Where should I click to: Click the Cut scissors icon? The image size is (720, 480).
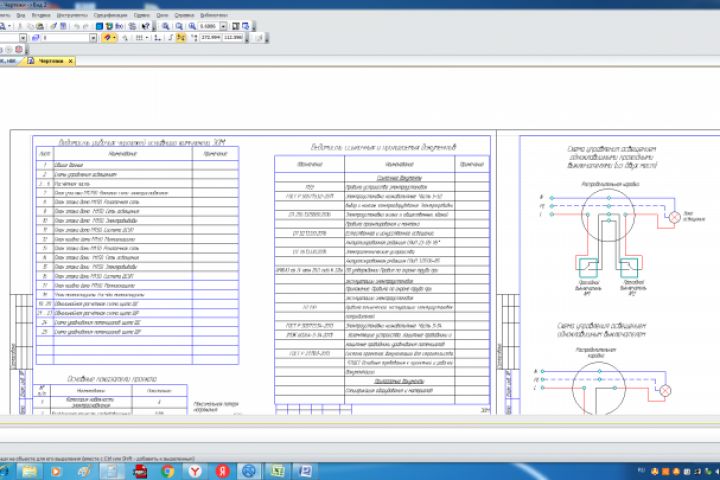20,26
